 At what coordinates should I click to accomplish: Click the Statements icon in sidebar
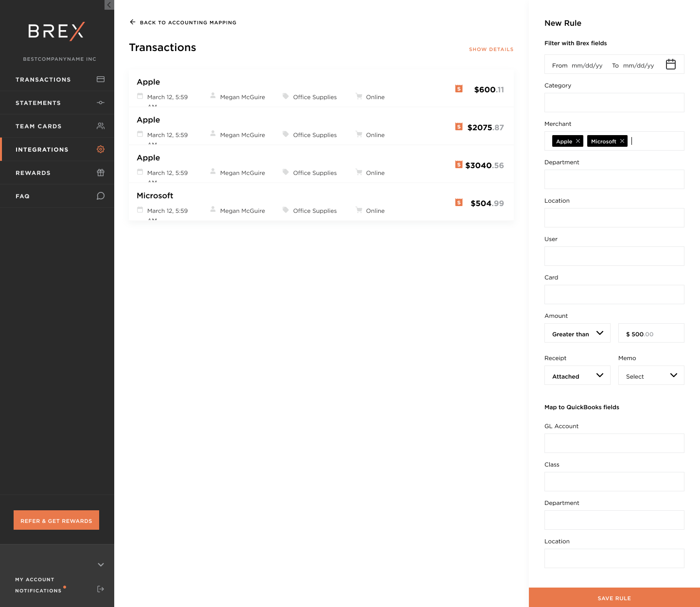101,103
